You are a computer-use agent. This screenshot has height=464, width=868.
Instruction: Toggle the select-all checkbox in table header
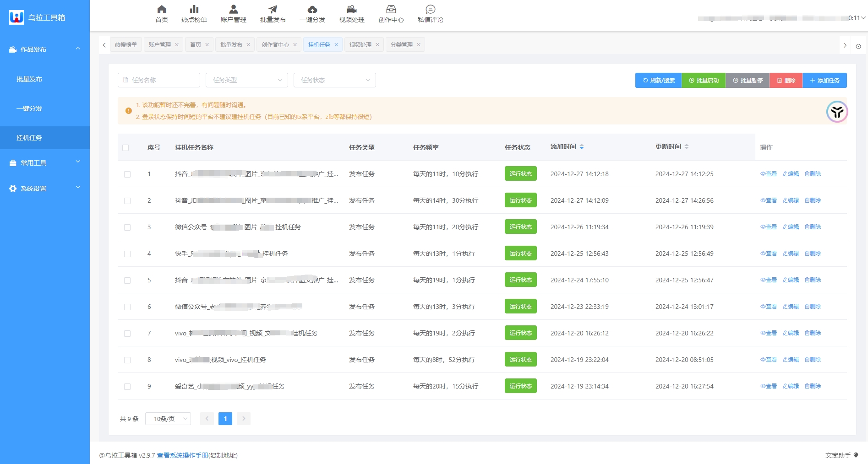(x=126, y=148)
